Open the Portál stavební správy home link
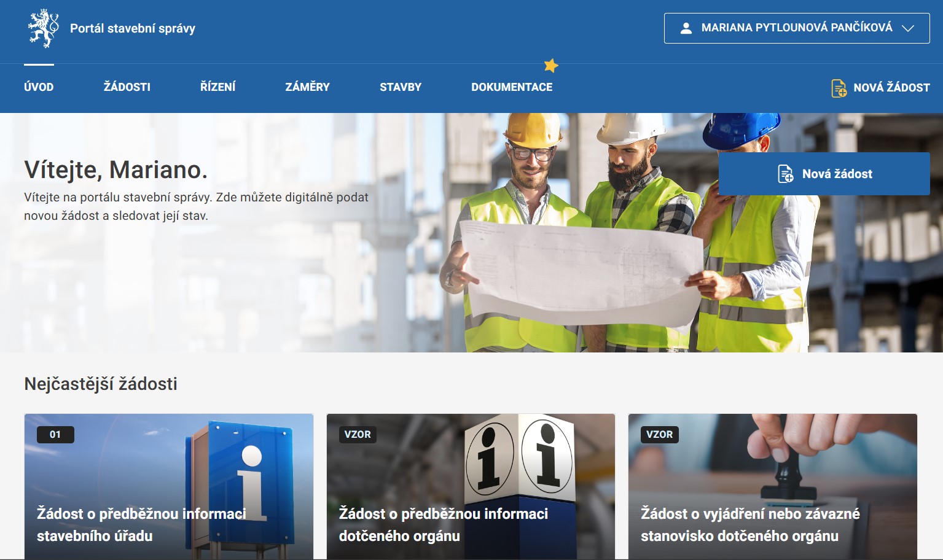The image size is (943, 560). (133, 28)
